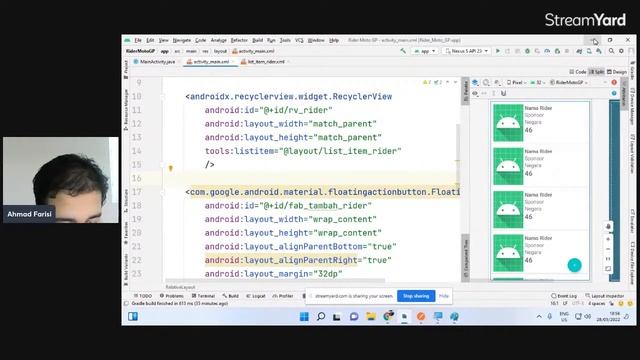
Task: Click the floating action button in preview
Action: (x=574, y=265)
